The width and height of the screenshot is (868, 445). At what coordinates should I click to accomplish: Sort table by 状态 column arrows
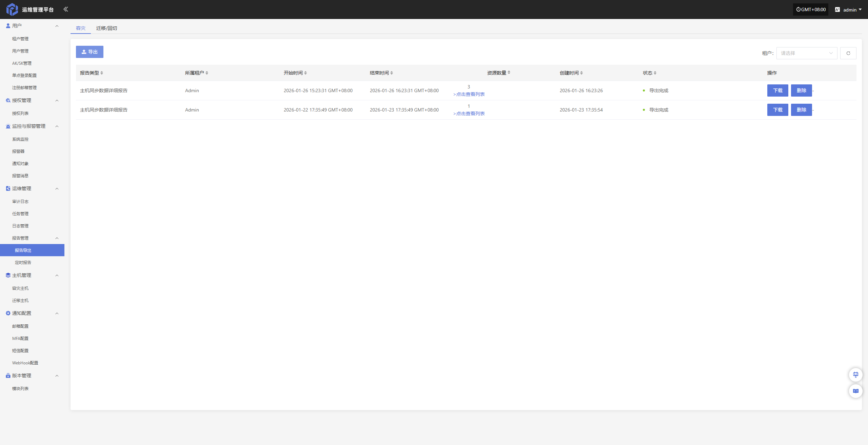tap(655, 73)
